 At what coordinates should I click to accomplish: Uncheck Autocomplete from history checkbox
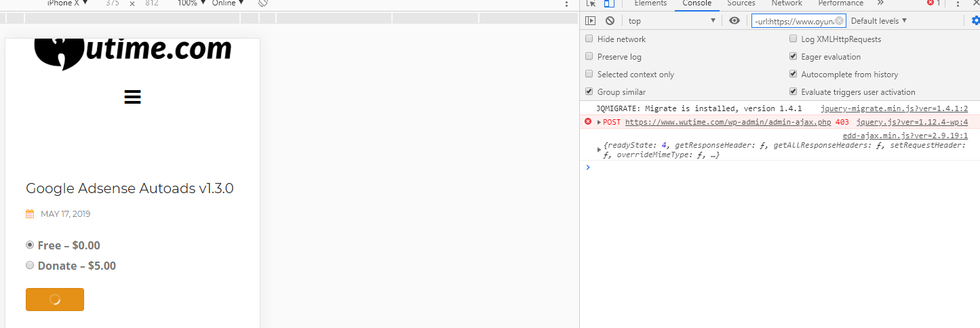click(793, 75)
